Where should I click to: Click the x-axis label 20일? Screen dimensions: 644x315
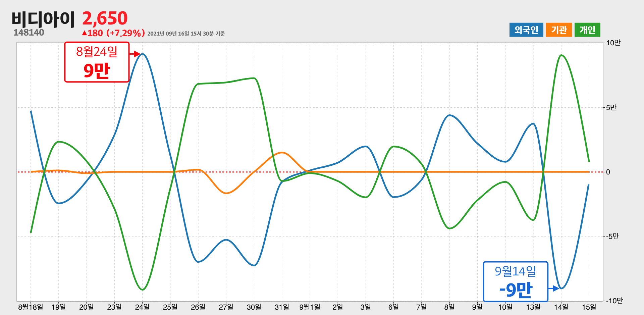coord(87,307)
